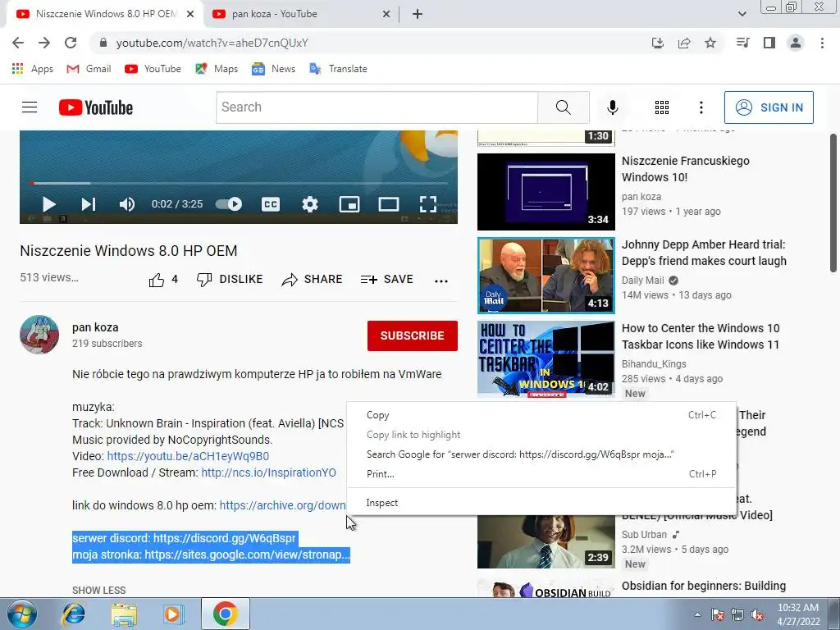
Task: Click the SIGN IN button
Action: click(769, 107)
